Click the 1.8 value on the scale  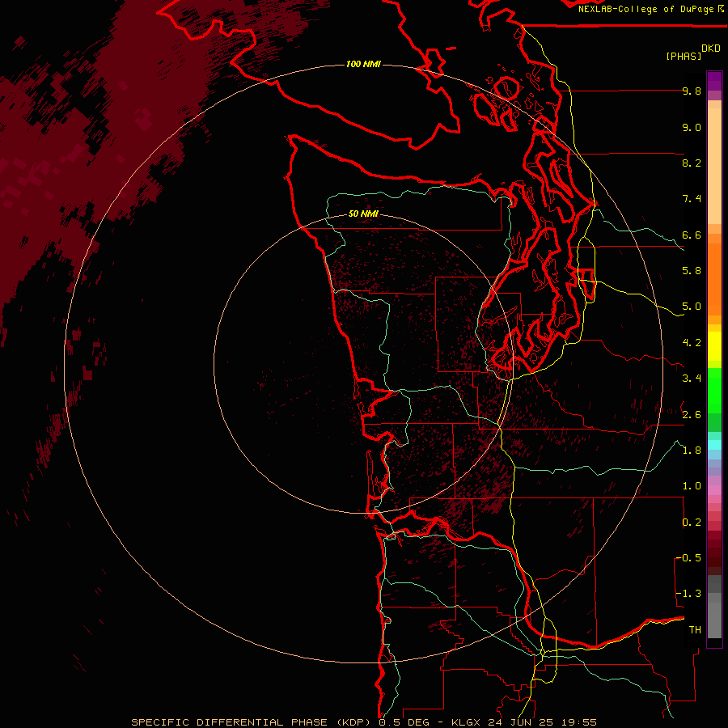tap(692, 451)
